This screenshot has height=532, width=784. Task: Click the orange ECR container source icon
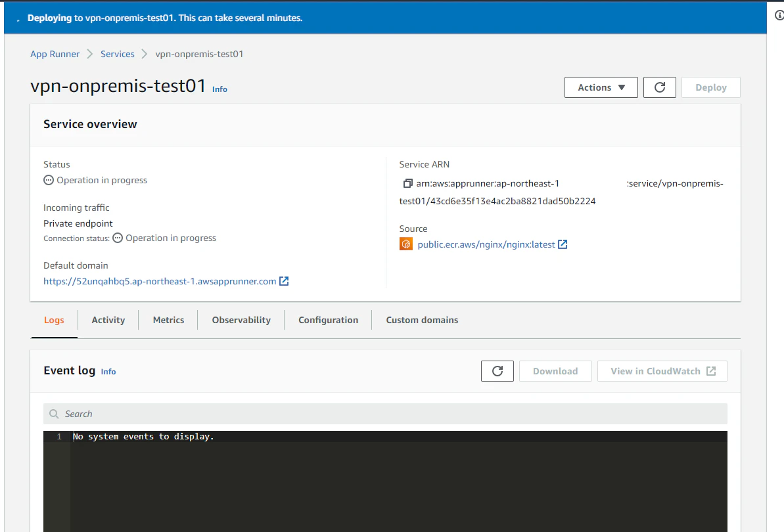click(406, 244)
